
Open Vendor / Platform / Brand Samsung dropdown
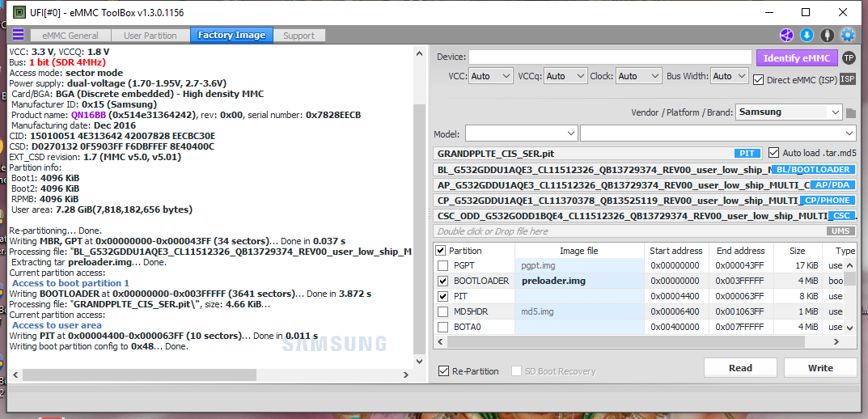pyautogui.click(x=789, y=112)
